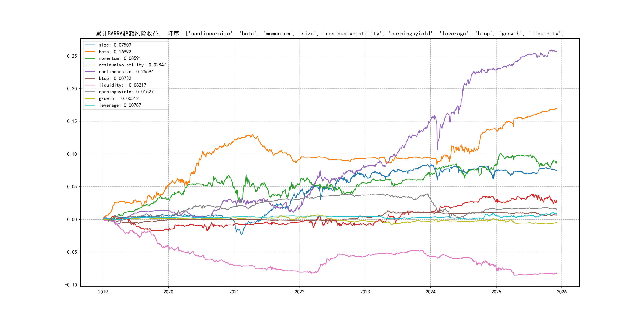Click the 2022 x-axis tick label
The width and height of the screenshot is (644, 322).
coord(300,292)
